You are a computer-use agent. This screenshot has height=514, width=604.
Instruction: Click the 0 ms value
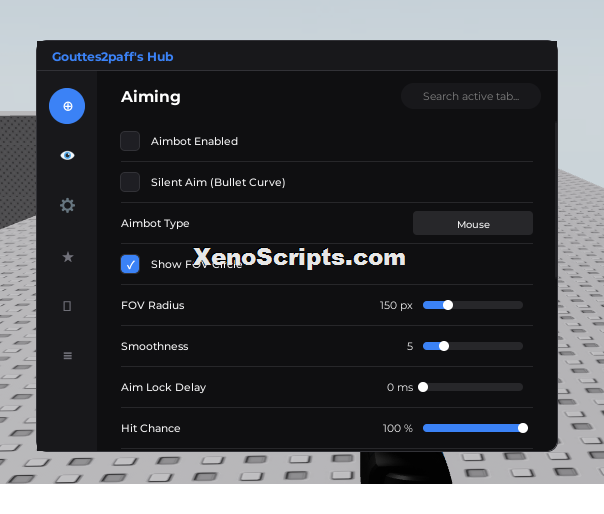[x=400, y=387]
